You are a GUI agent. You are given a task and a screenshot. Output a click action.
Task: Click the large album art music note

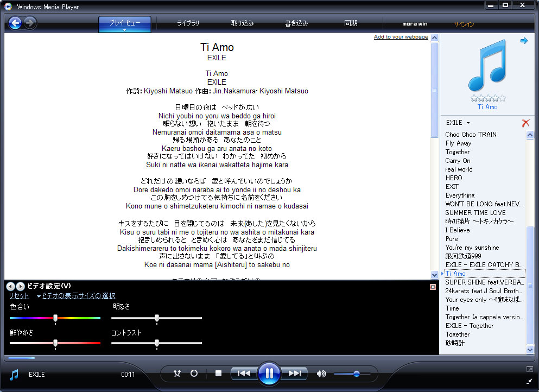pos(487,65)
